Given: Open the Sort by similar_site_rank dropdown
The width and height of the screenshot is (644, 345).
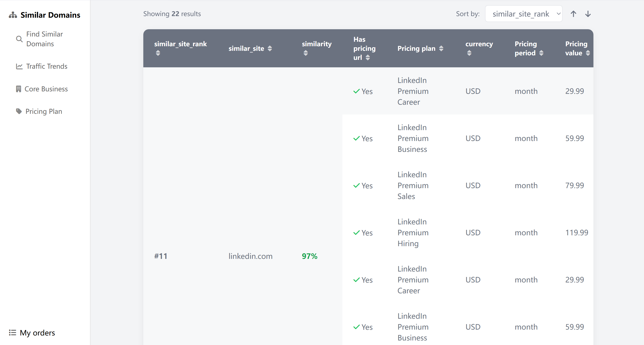Looking at the screenshot, I should tap(524, 14).
